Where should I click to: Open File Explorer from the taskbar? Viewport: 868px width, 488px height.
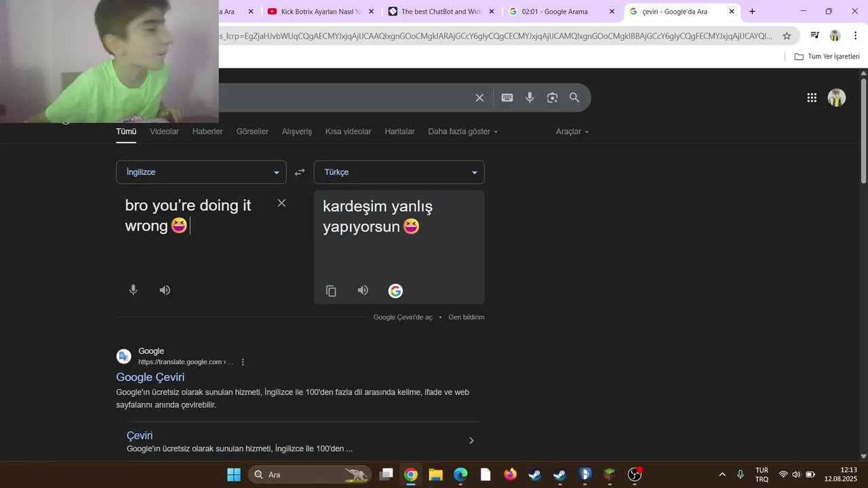coord(435,474)
